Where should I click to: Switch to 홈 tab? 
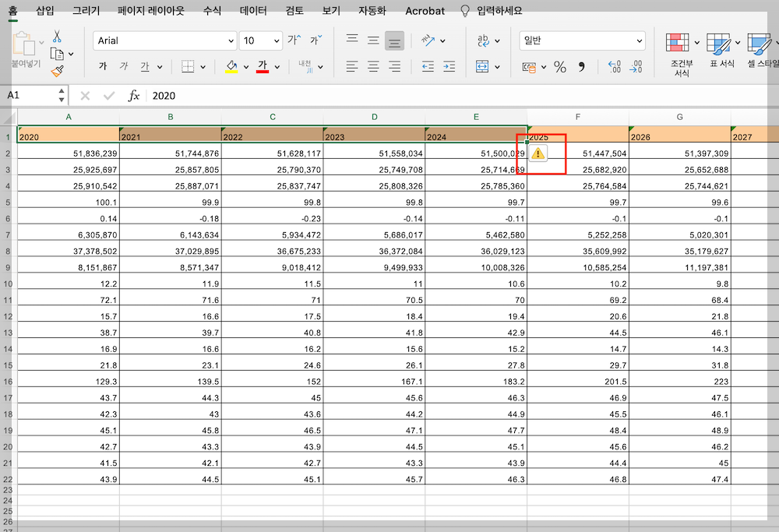pyautogui.click(x=13, y=10)
